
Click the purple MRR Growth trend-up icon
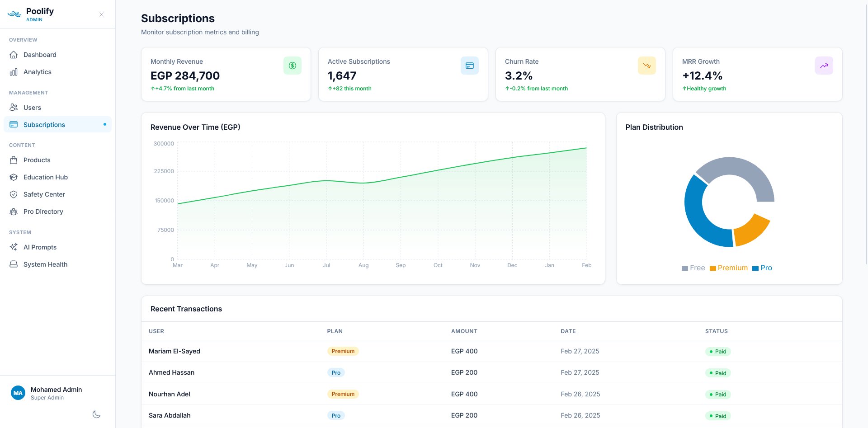824,66
